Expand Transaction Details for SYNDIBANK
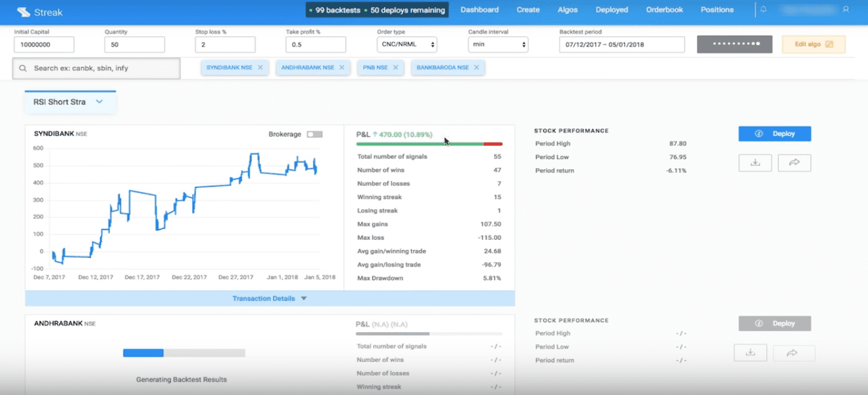The width and height of the screenshot is (868, 395). (x=270, y=298)
